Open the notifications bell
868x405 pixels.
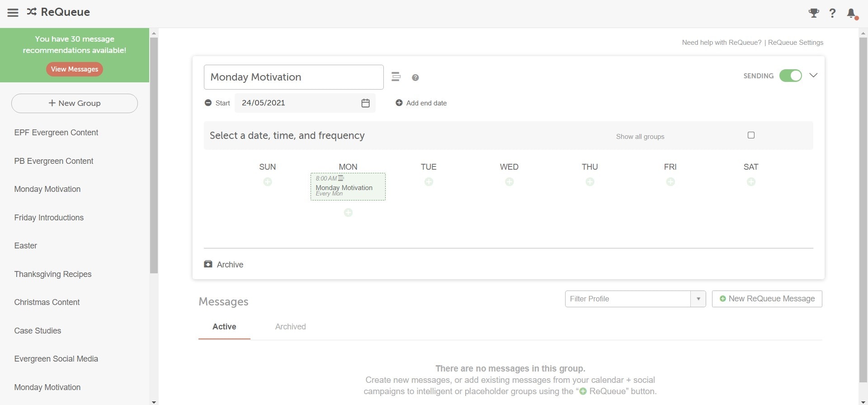coord(852,14)
